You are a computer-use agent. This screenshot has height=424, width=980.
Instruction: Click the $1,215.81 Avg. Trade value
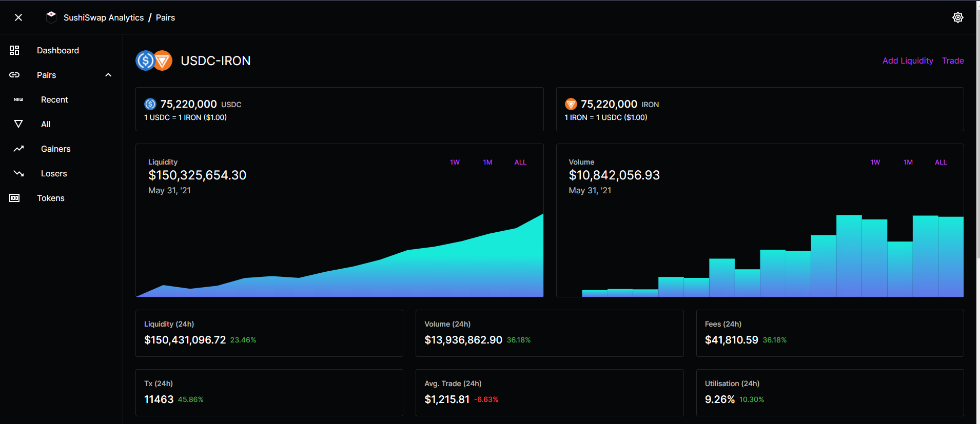click(447, 399)
